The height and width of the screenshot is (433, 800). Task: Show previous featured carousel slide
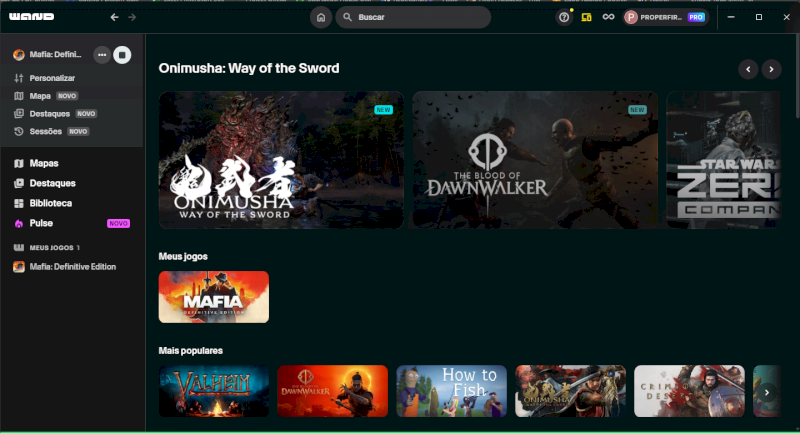748,69
